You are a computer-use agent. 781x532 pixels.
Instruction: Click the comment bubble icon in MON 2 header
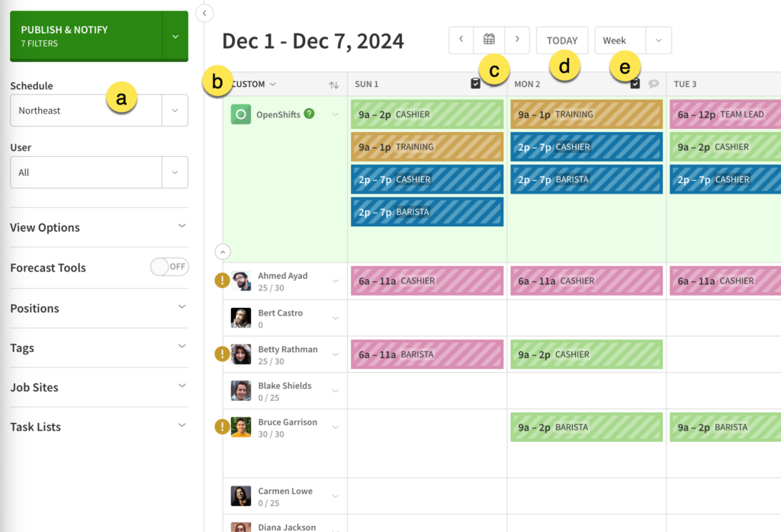click(654, 84)
